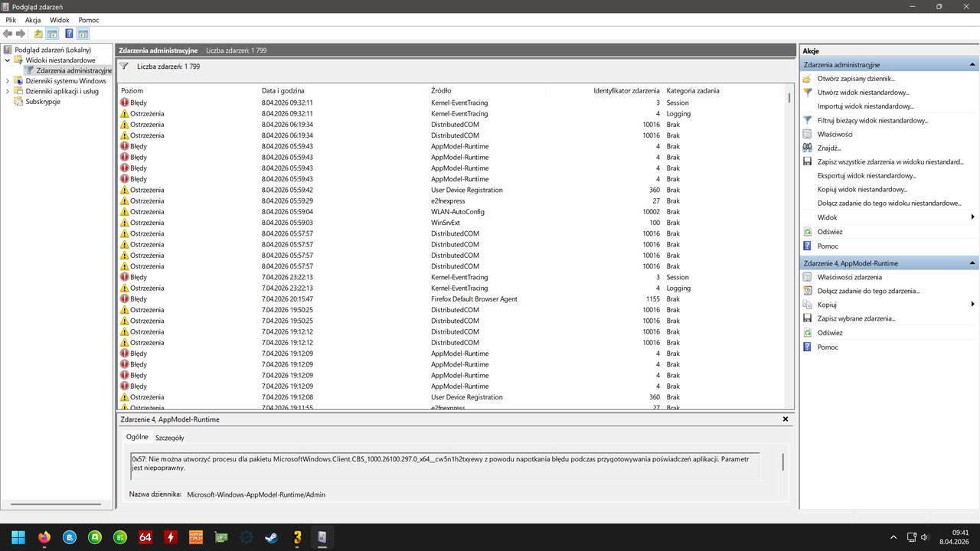Screen dimensions: 980x551
Task: Close the Zdarzenie 4 details pane
Action: click(786, 419)
